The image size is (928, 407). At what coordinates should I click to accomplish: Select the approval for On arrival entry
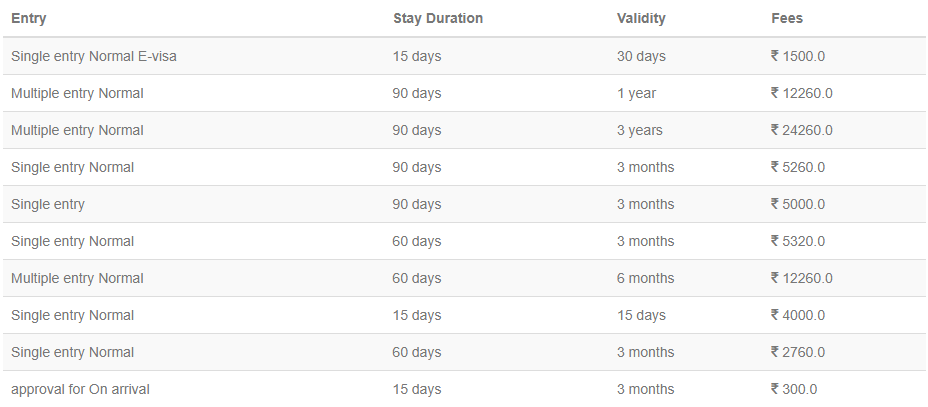point(80,389)
